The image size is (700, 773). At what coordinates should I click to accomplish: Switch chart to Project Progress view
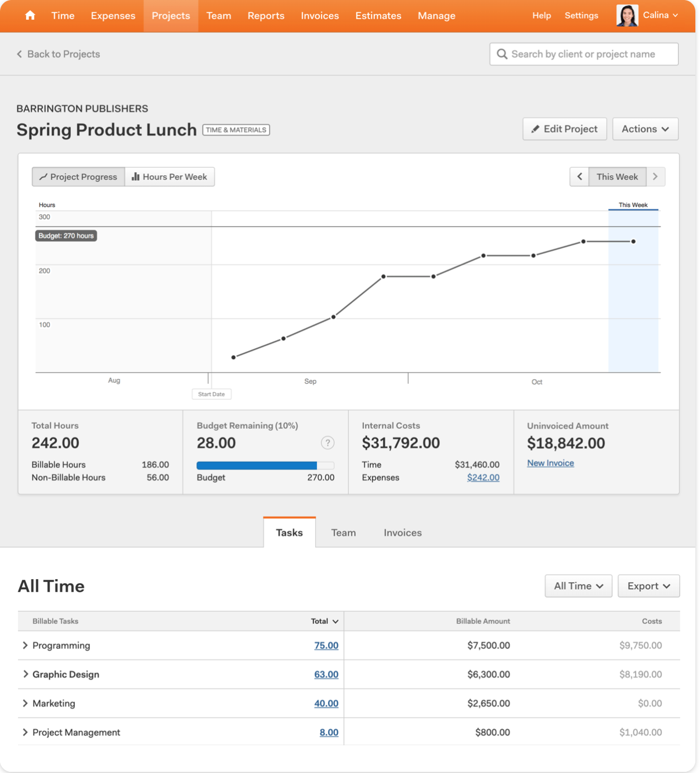pos(78,177)
